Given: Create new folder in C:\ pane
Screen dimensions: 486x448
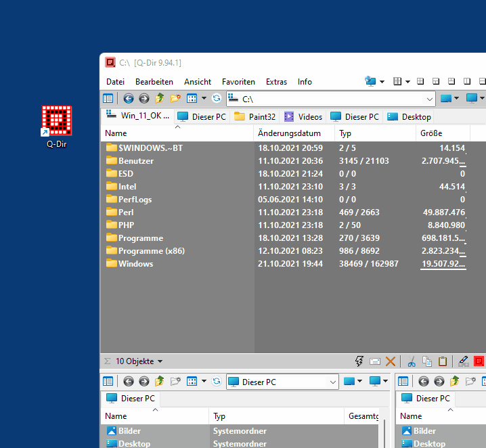Looking at the screenshot, I should click(175, 99).
